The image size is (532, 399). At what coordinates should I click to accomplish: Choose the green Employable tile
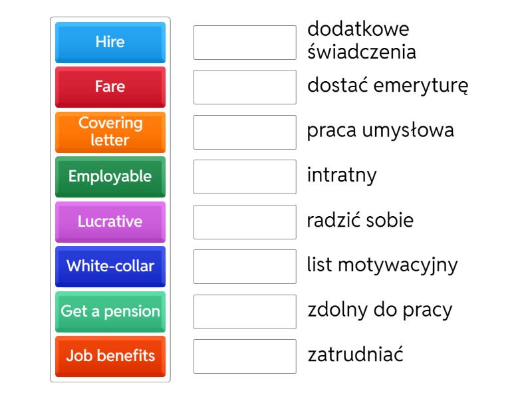click(x=110, y=177)
